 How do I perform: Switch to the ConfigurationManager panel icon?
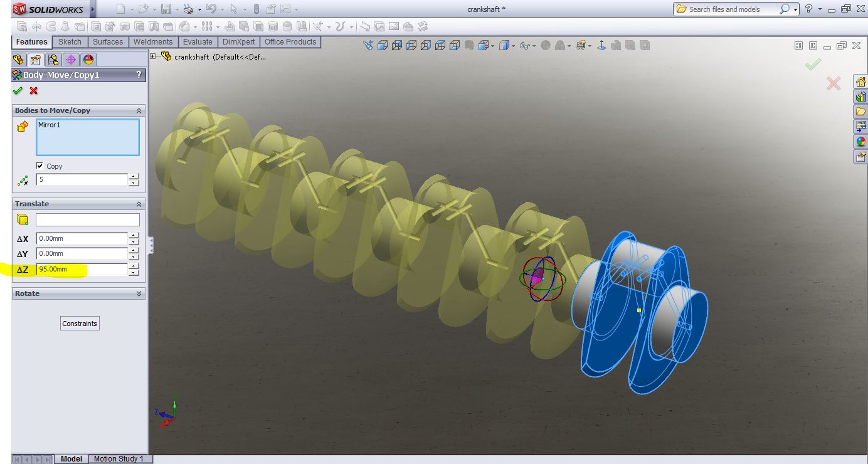pos(53,60)
